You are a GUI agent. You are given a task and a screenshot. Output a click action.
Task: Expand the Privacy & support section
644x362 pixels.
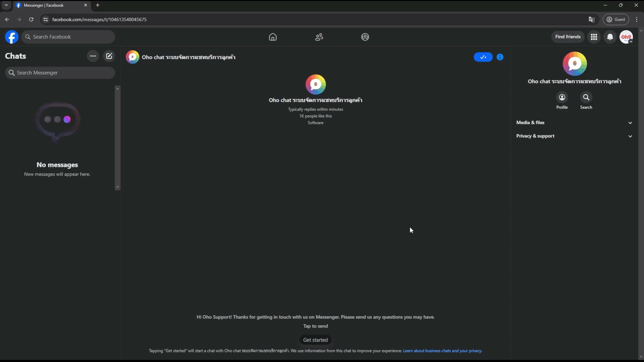[574, 136]
